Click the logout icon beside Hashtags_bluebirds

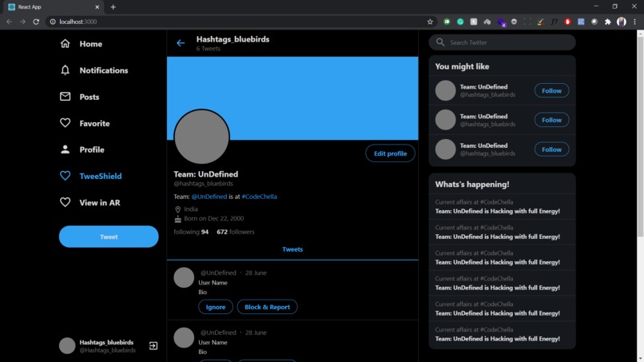point(153,346)
